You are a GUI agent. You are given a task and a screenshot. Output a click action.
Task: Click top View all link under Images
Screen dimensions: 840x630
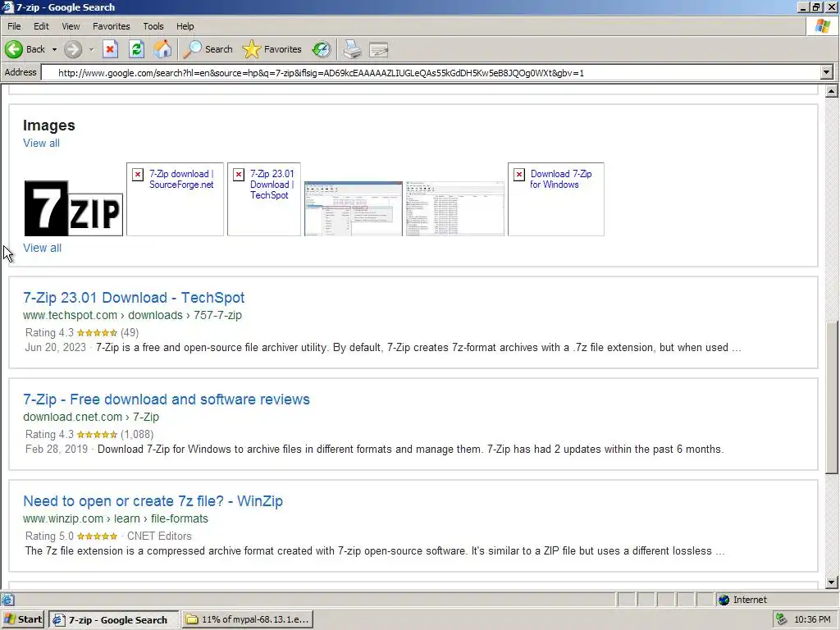click(x=41, y=143)
